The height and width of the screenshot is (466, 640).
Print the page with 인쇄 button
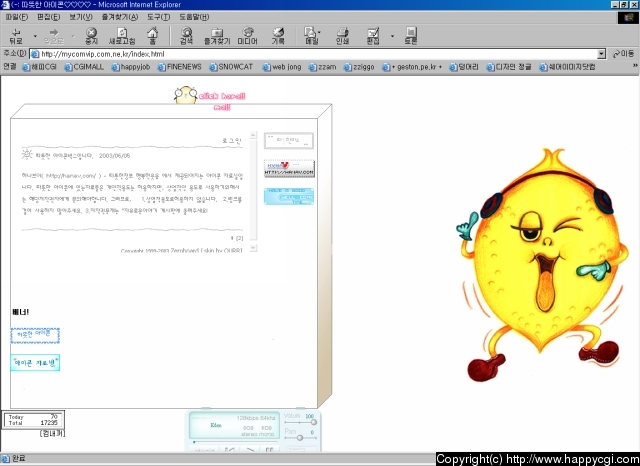coord(342,36)
